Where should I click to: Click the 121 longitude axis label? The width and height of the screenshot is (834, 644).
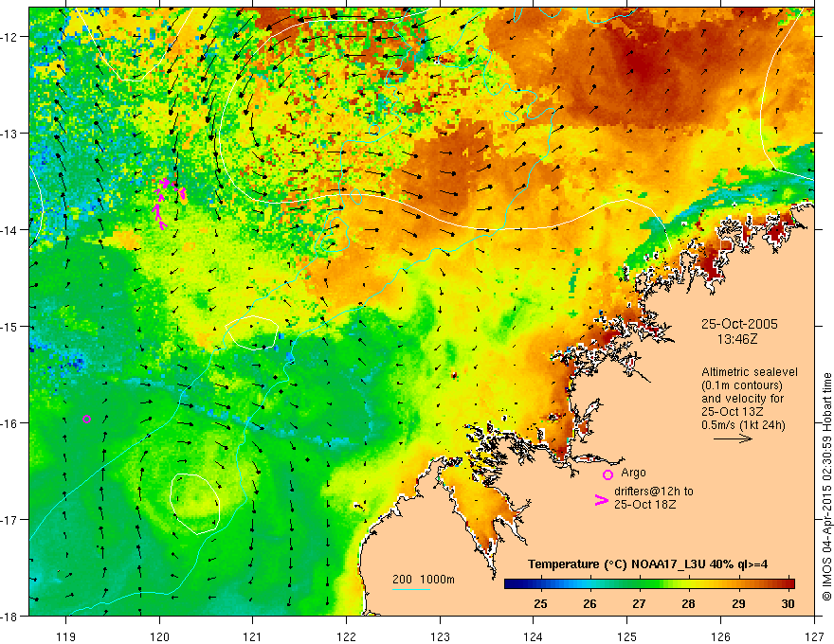[x=253, y=636]
